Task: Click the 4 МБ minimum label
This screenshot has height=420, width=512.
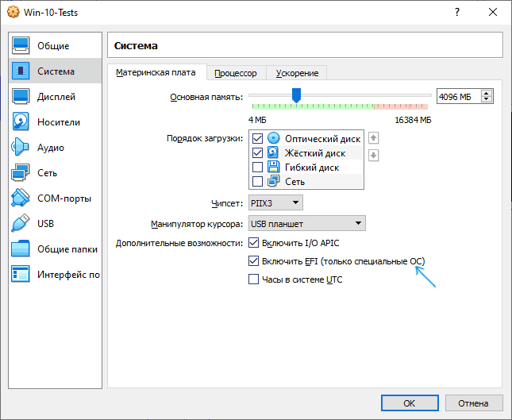Action: point(257,120)
